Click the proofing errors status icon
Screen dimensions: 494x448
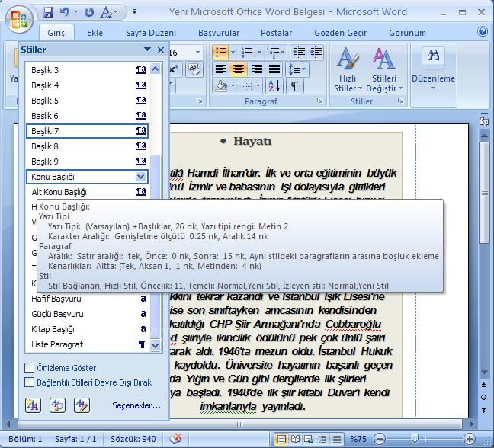tap(175, 439)
